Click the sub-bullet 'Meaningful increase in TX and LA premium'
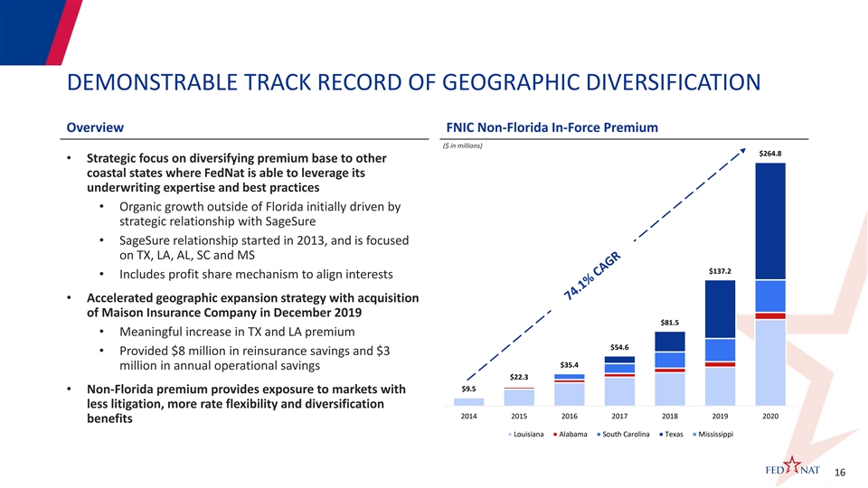Screen dimensions: 868x488 coord(237,332)
